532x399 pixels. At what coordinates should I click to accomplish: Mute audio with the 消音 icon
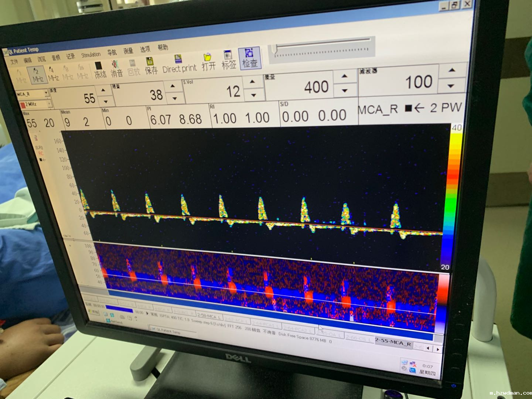click(x=117, y=69)
